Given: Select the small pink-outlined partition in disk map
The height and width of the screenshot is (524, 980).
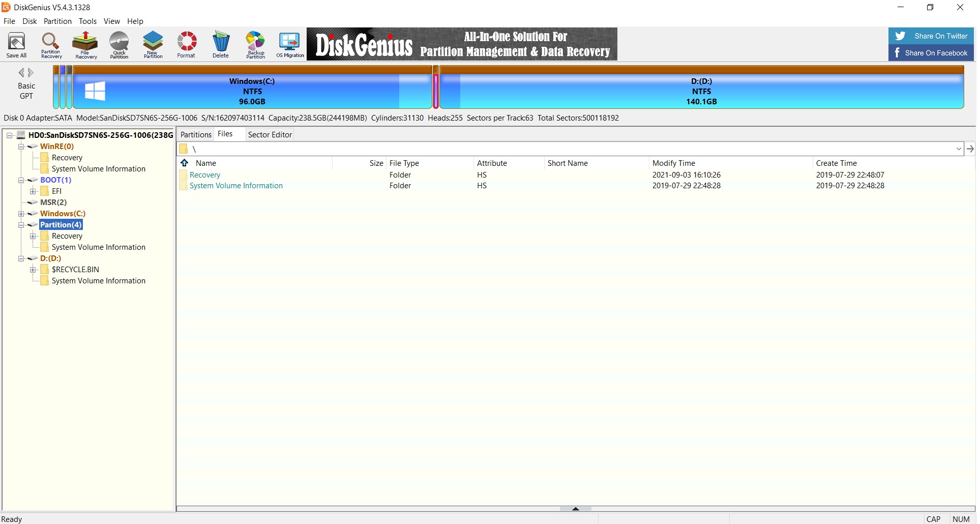Looking at the screenshot, I should [x=437, y=88].
